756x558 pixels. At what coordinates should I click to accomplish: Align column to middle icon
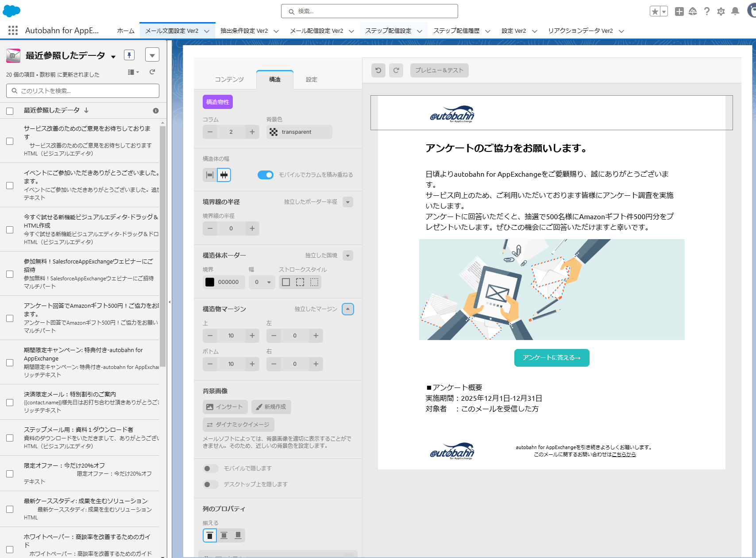point(224,535)
